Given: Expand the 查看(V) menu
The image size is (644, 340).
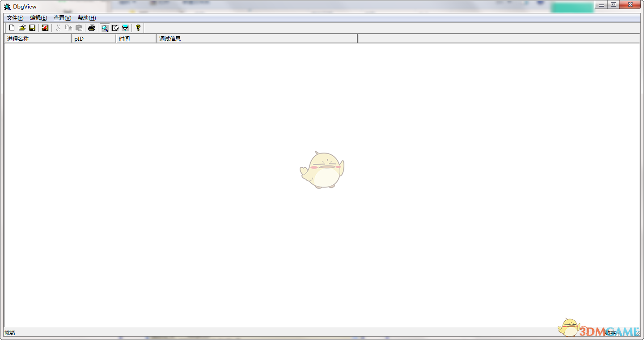Looking at the screenshot, I should coord(62,18).
